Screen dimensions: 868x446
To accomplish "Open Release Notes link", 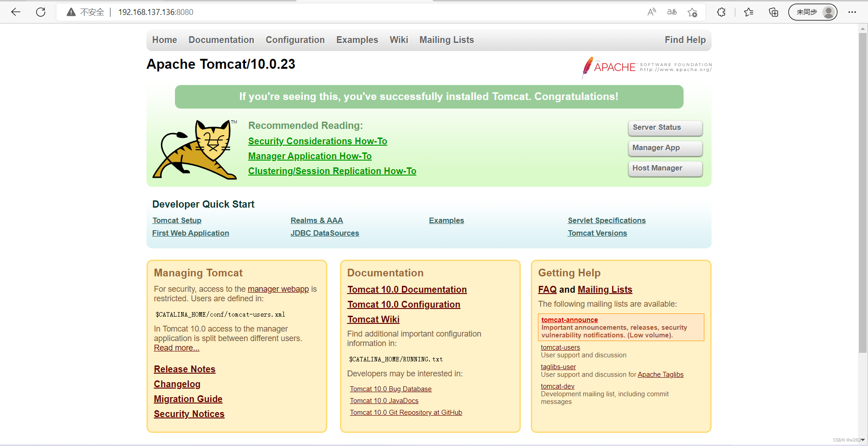I will pyautogui.click(x=184, y=369).
